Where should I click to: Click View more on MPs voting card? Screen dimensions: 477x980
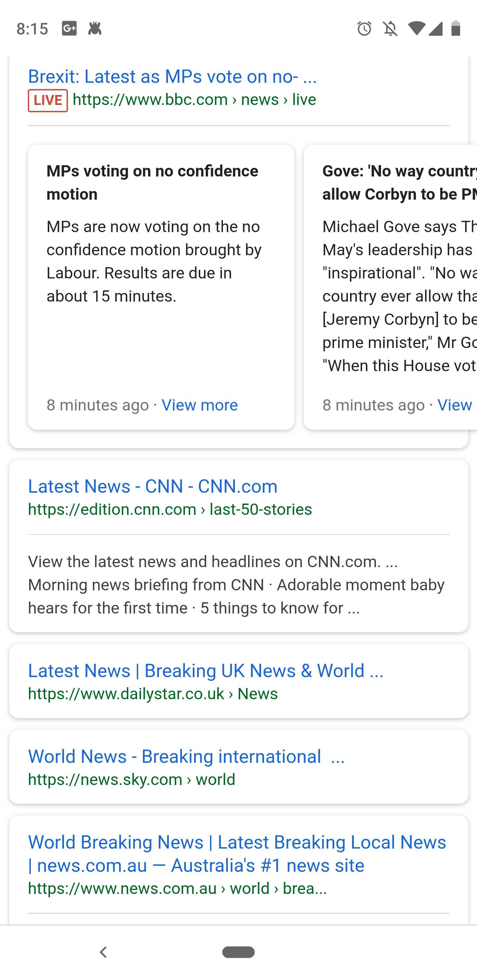[x=199, y=405]
